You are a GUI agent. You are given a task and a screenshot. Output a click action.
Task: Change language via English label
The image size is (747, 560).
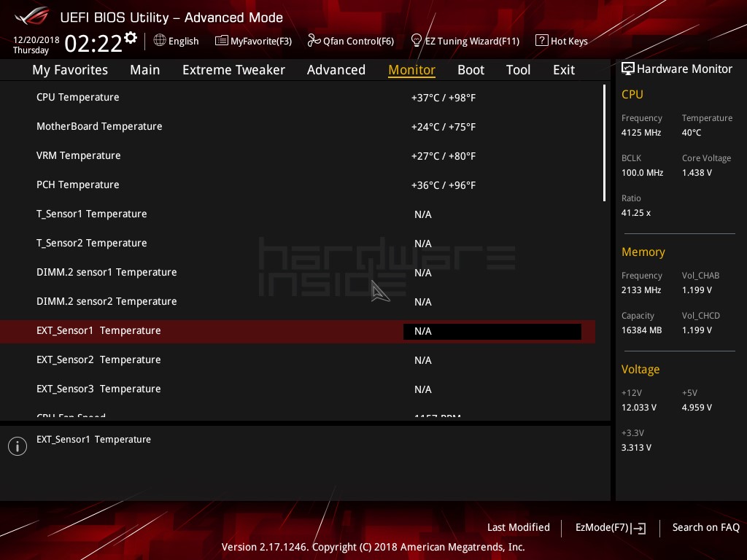pos(183,41)
